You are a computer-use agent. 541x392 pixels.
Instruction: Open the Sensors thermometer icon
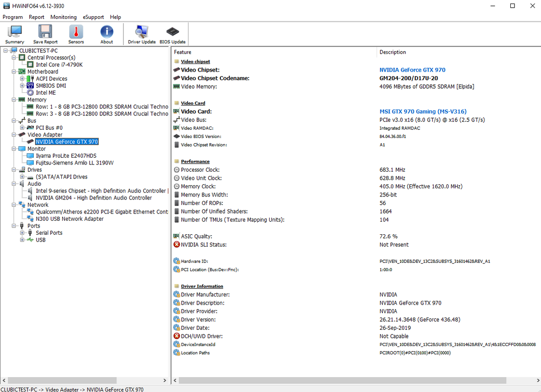tap(76, 34)
